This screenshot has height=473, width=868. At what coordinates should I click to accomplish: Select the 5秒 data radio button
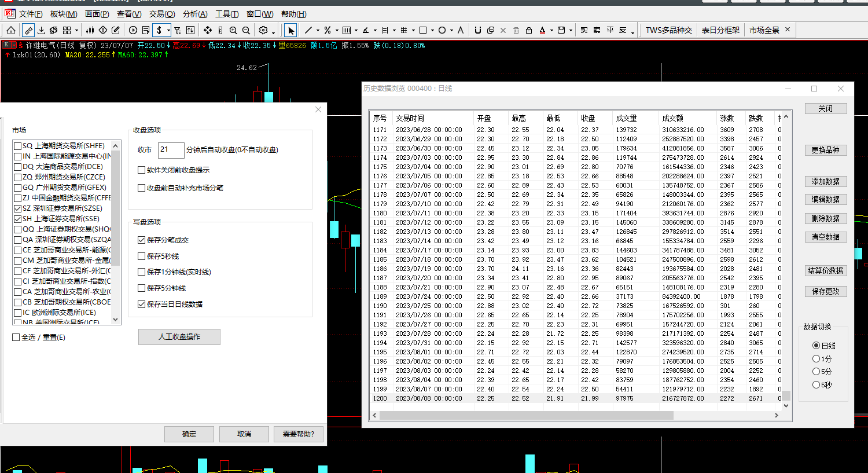pyautogui.click(x=816, y=385)
